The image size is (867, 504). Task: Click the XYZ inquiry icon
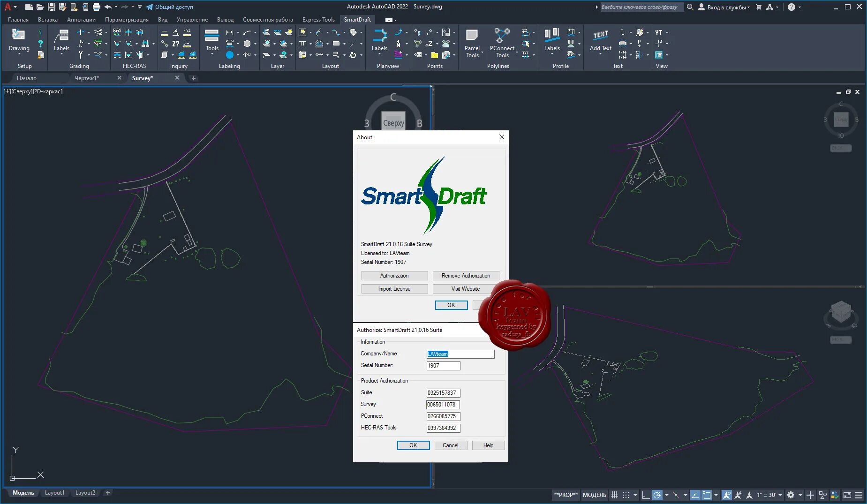coord(187,32)
